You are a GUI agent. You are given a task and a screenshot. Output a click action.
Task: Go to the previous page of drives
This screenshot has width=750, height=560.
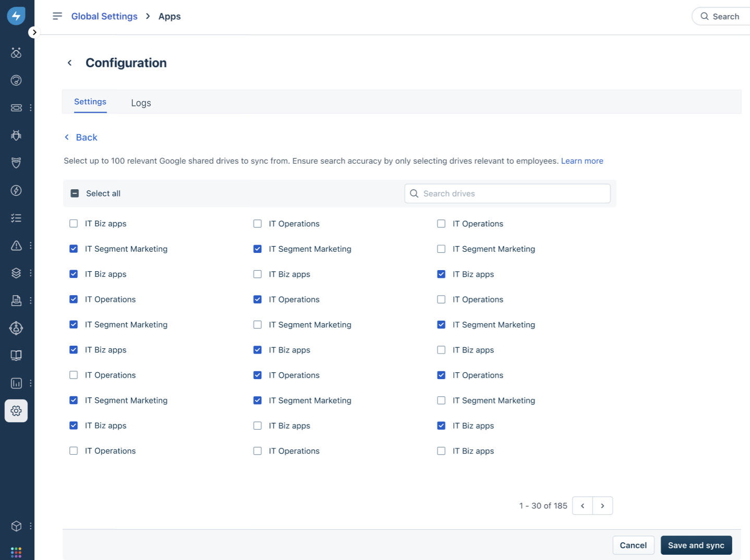coord(583,506)
